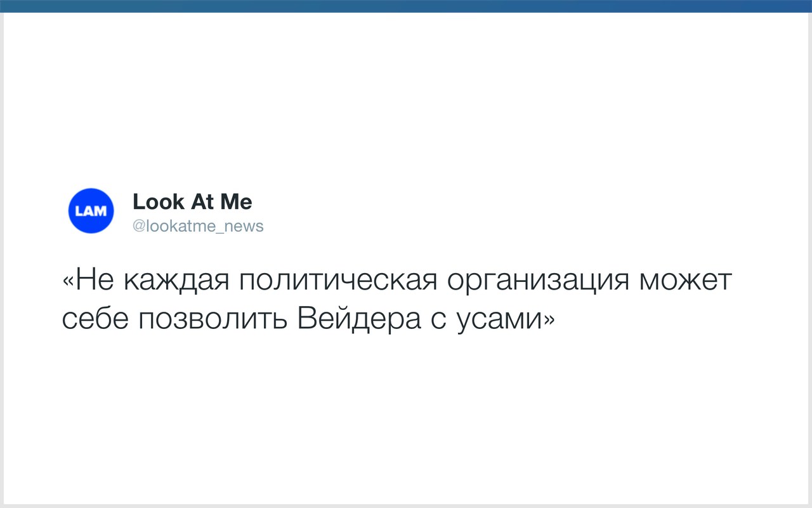The image size is (812, 508).
Task: Click the letter L in the LAM logo
Action: click(79, 211)
